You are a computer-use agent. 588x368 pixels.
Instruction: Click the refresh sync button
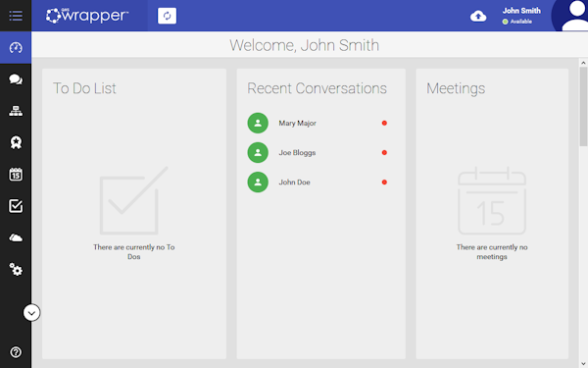[167, 16]
